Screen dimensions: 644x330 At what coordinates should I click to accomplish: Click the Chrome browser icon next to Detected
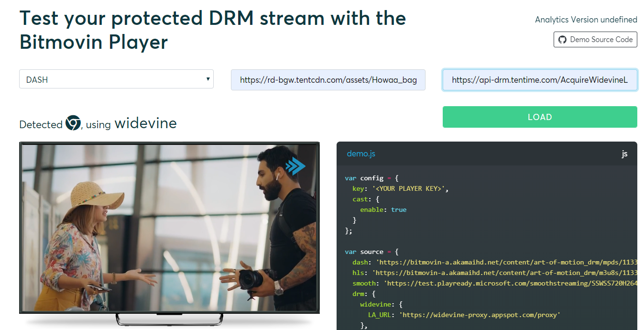coord(73,123)
